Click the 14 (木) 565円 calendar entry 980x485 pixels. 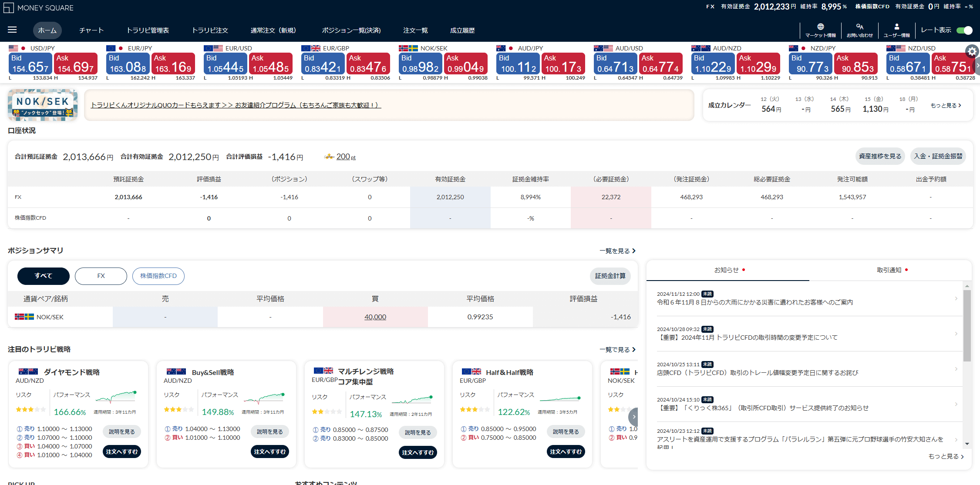click(840, 105)
